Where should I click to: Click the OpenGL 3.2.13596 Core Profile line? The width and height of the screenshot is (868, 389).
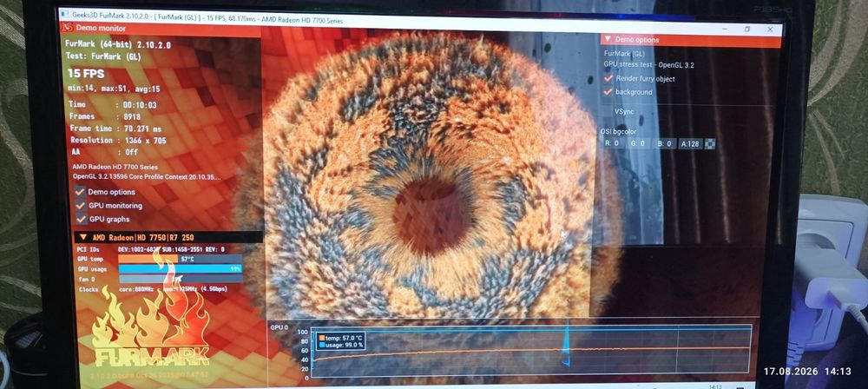coord(147,177)
